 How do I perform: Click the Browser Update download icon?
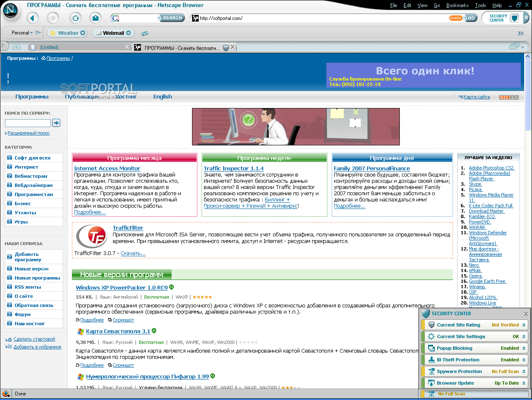431,383
